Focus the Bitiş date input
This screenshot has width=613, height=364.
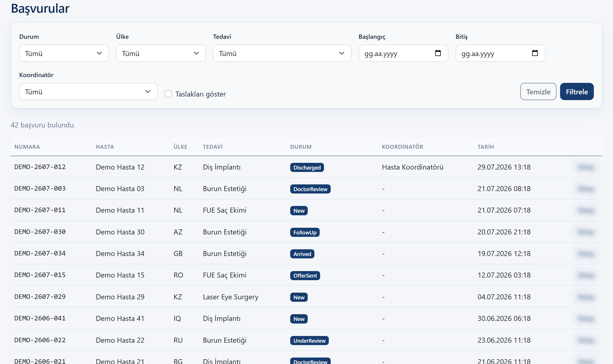[500, 53]
